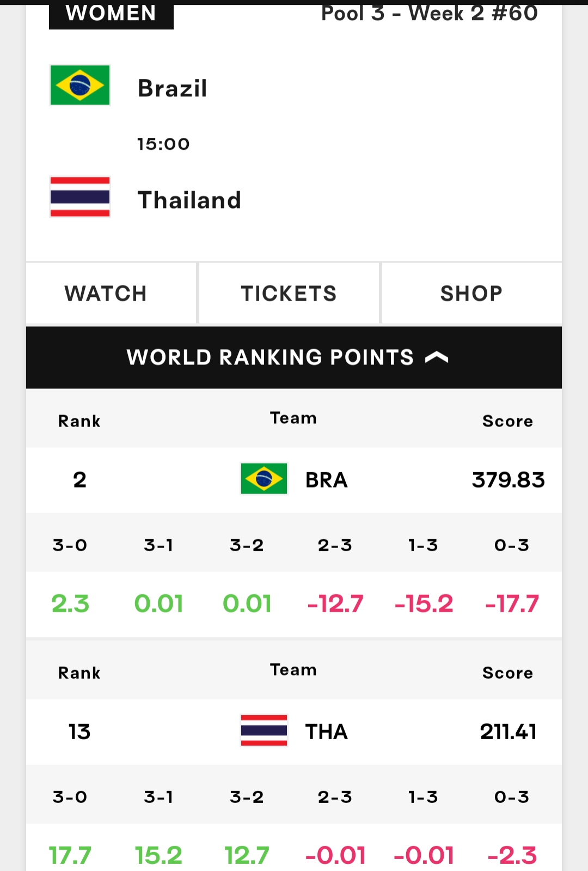
Task: Click the Thailand team name
Action: pyautogui.click(x=189, y=200)
